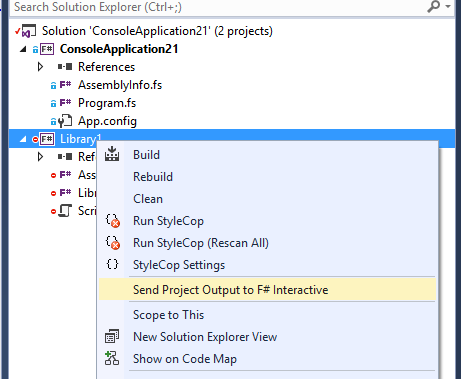Open the search options dropdown arrow

[x=448, y=6]
